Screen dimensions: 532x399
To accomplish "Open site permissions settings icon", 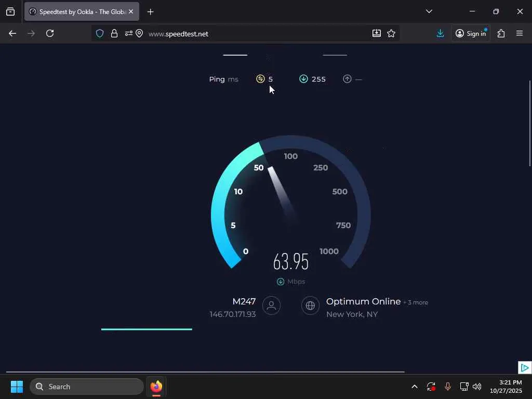I will [128, 33].
